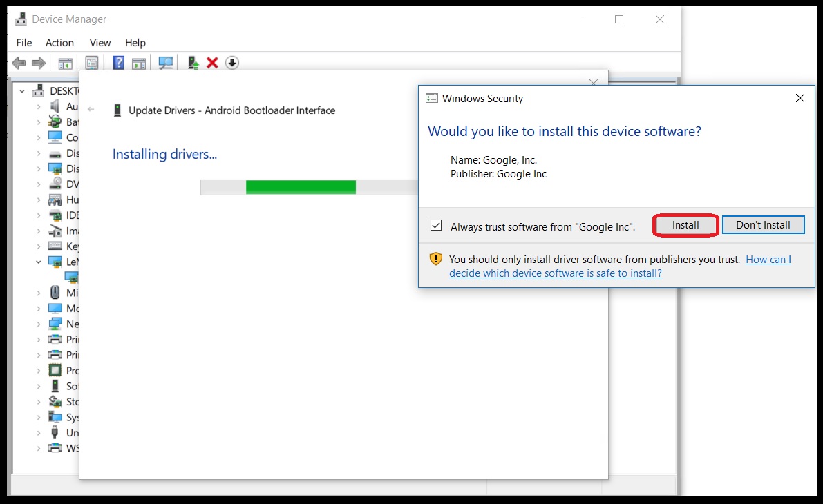Click the Install button
Image resolution: width=823 pixels, height=504 pixels.
[685, 225]
